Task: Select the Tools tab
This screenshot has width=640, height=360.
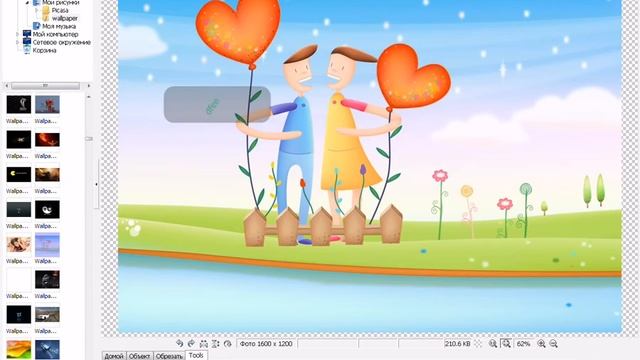Action: [196, 355]
